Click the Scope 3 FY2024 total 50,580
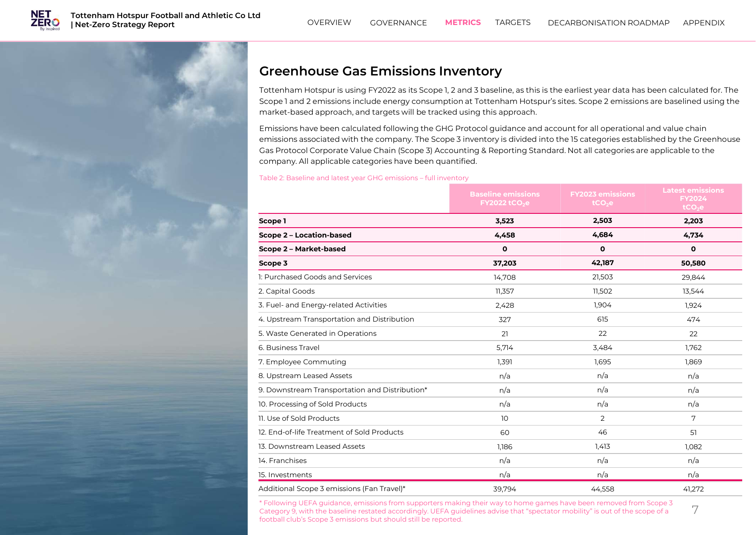 pos(693,263)
